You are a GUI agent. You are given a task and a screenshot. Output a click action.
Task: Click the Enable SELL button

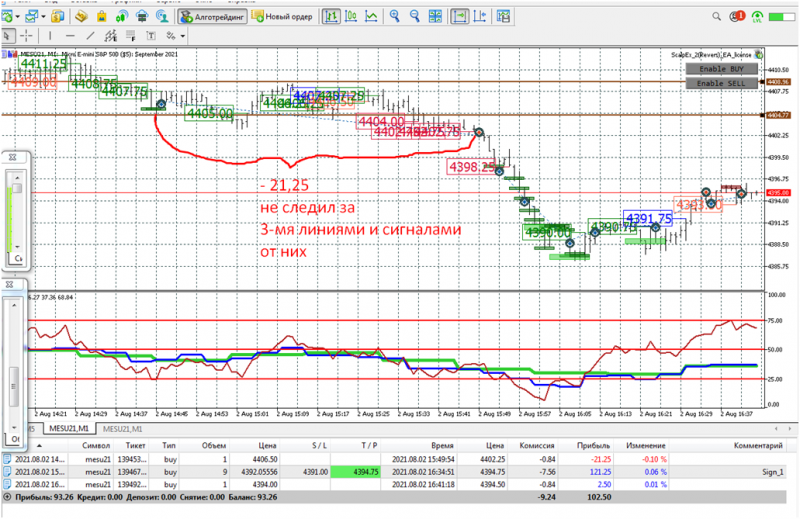(x=721, y=83)
